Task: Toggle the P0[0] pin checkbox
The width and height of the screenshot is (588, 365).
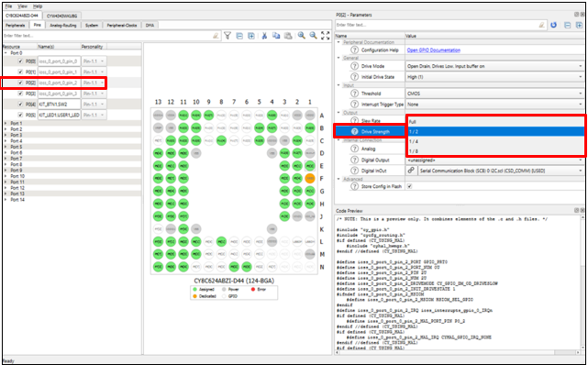Action: pos(20,61)
